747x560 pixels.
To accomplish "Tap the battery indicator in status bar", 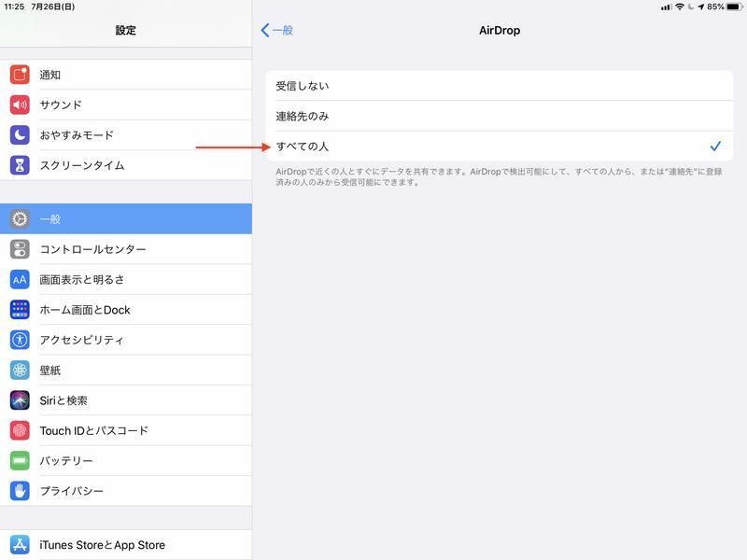I will [734, 7].
